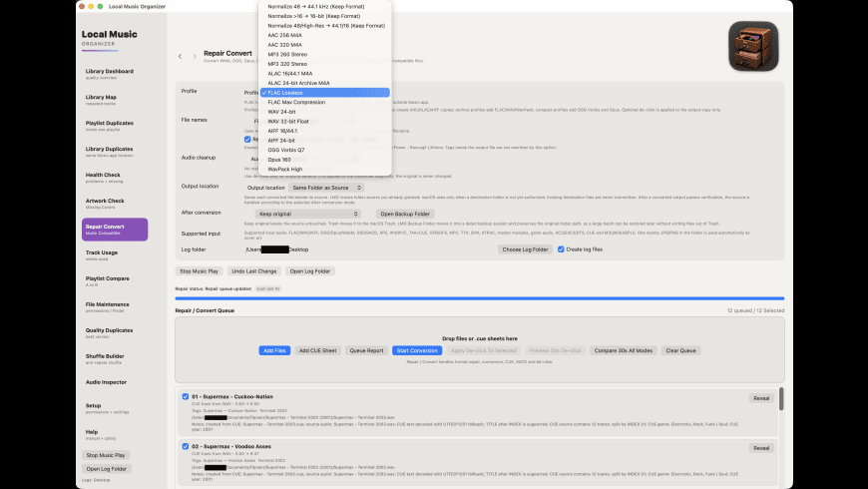868x489 pixels.
Task: Select ALAC 16/44.1 M4A option
Action: tap(325, 73)
